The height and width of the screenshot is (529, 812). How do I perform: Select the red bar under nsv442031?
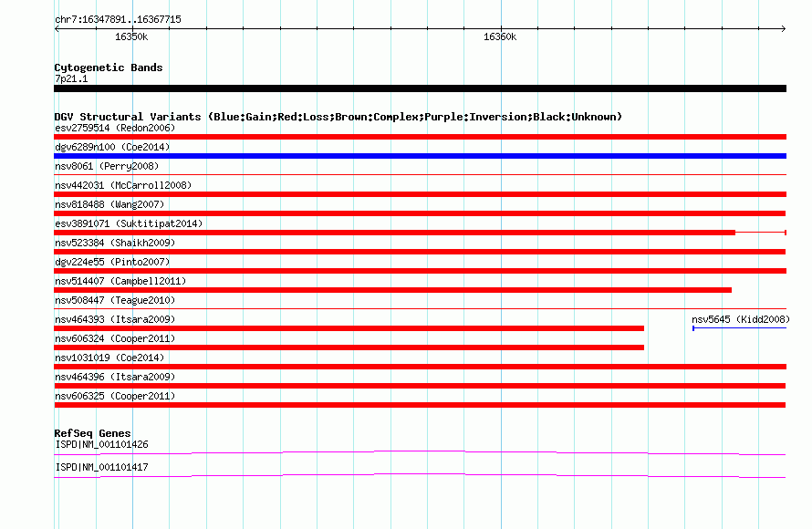[x=420, y=194]
